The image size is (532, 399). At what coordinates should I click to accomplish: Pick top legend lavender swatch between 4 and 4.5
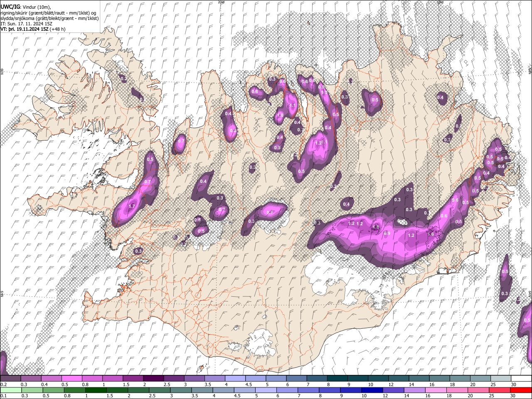click(x=234, y=378)
